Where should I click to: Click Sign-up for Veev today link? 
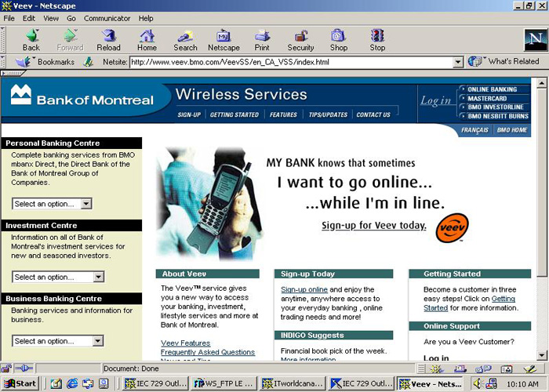[x=374, y=226]
